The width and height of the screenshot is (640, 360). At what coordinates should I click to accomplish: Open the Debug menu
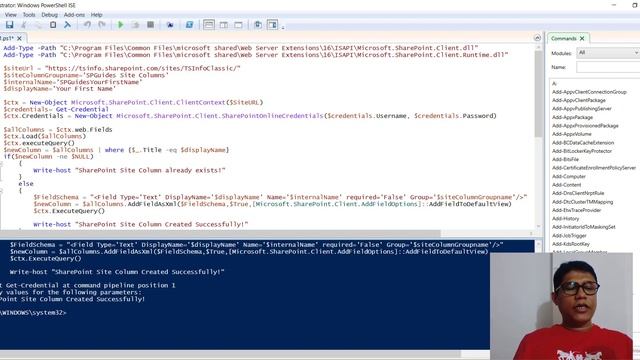click(x=49, y=15)
